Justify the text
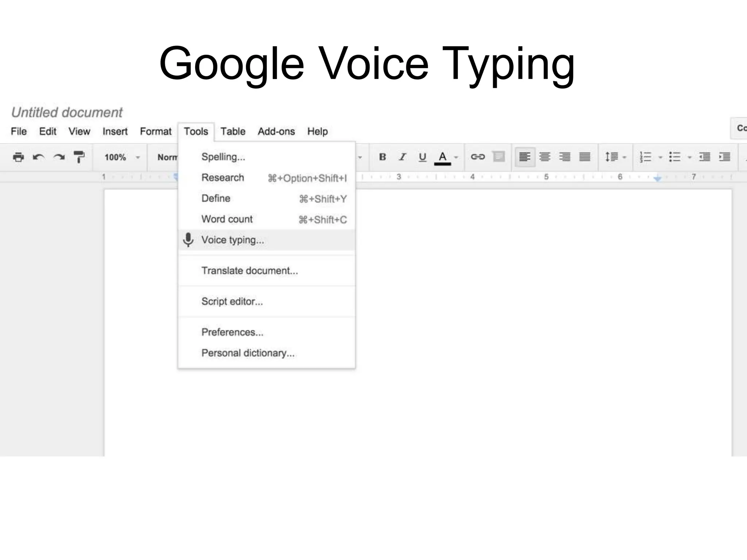Screen dimensions: 747x560 585,157
